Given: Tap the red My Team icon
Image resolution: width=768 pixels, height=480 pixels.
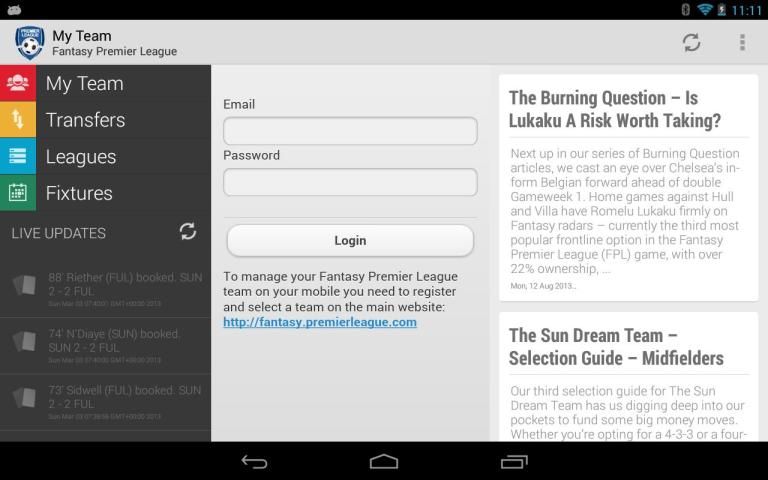Looking at the screenshot, I should tap(18, 84).
